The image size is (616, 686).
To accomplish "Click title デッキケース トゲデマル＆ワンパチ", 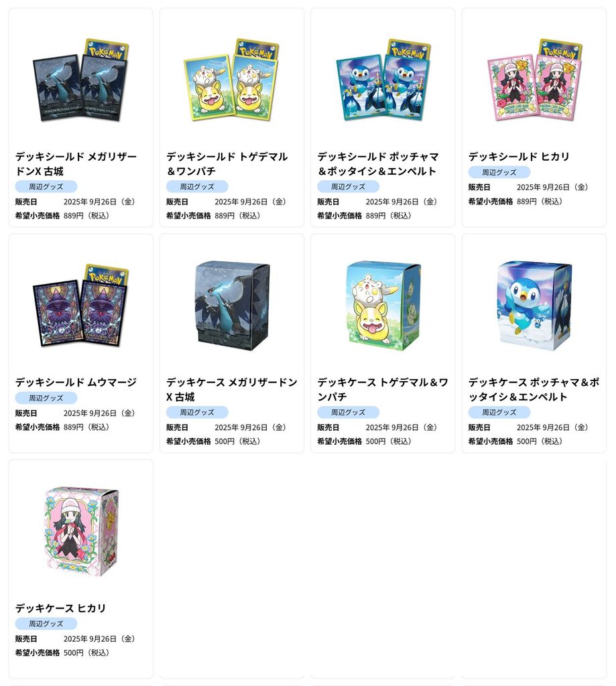I will tap(383, 389).
